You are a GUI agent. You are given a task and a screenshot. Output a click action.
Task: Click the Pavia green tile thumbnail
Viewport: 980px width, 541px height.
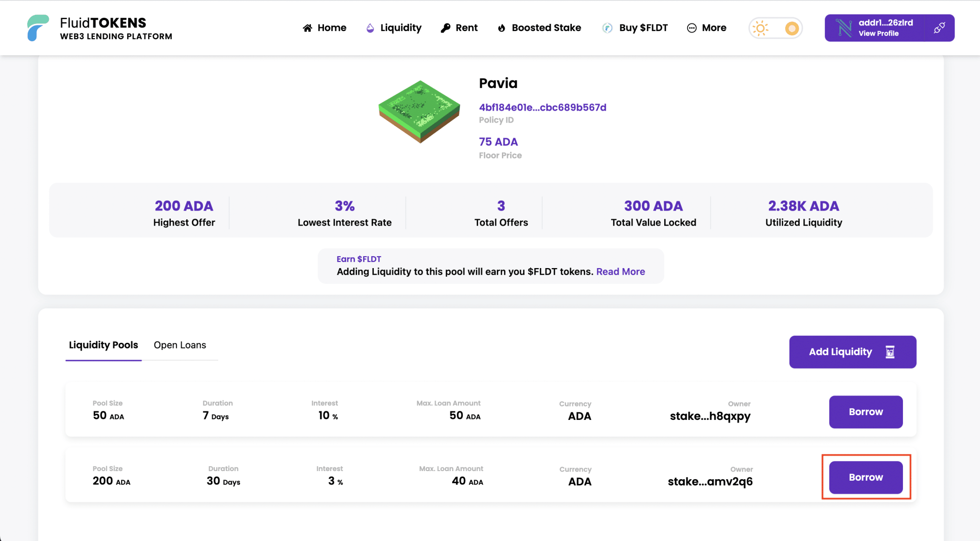point(419,111)
